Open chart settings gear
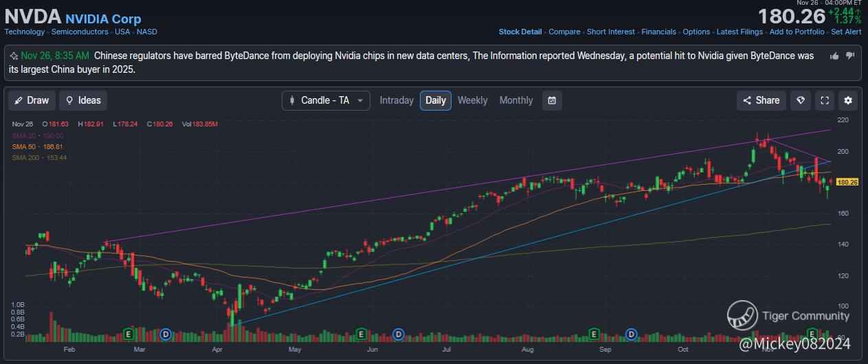Screen dimensions: 868x364 [x=848, y=100]
